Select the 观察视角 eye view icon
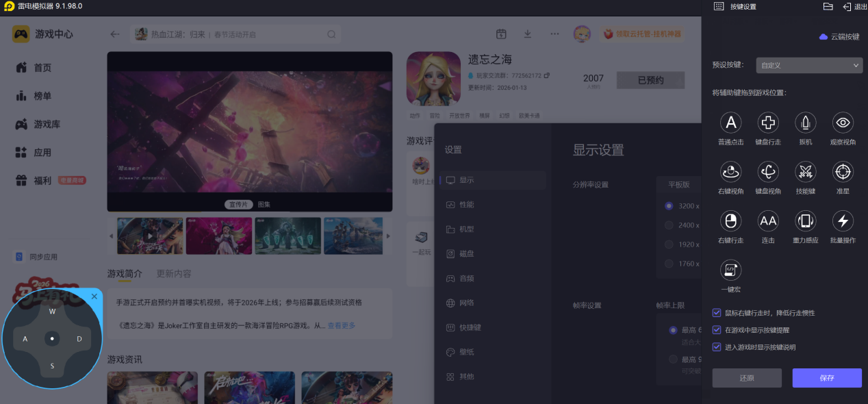Screen dimensions: 868x404 click(843, 123)
